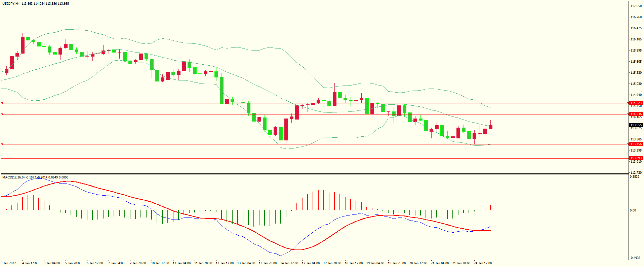644x267 pixels.
Task: Click the latest red candle on chart
Action: click(491, 127)
